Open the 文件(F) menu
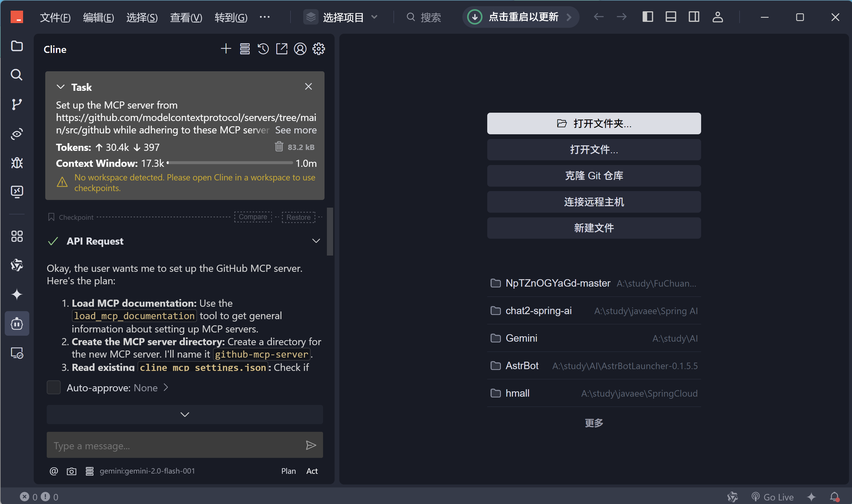Viewport: 852px width, 504px height. 55,17
